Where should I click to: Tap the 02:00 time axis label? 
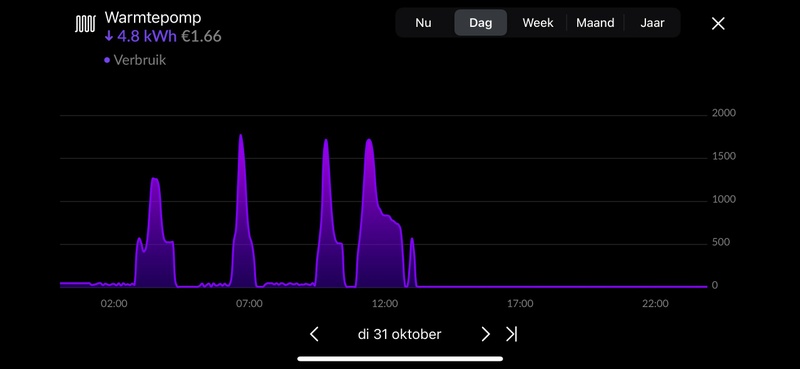114,304
